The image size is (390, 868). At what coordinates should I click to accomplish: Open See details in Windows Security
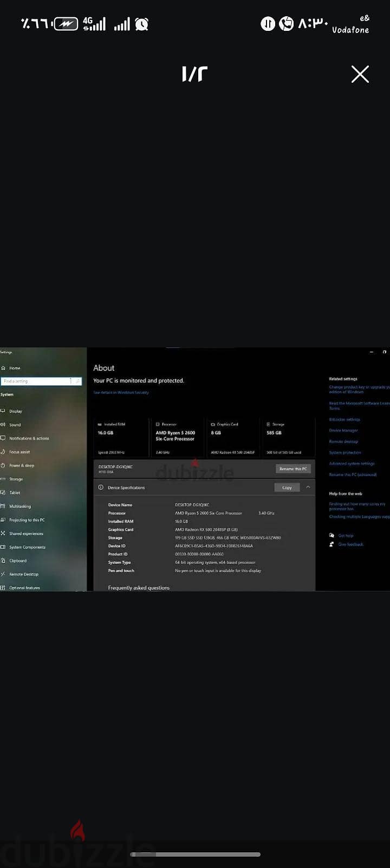(x=121, y=392)
